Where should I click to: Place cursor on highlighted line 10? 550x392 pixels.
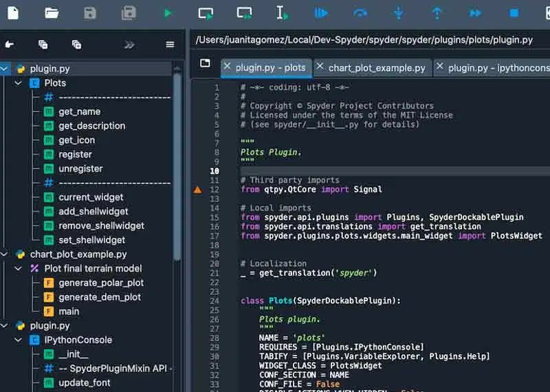point(395,171)
